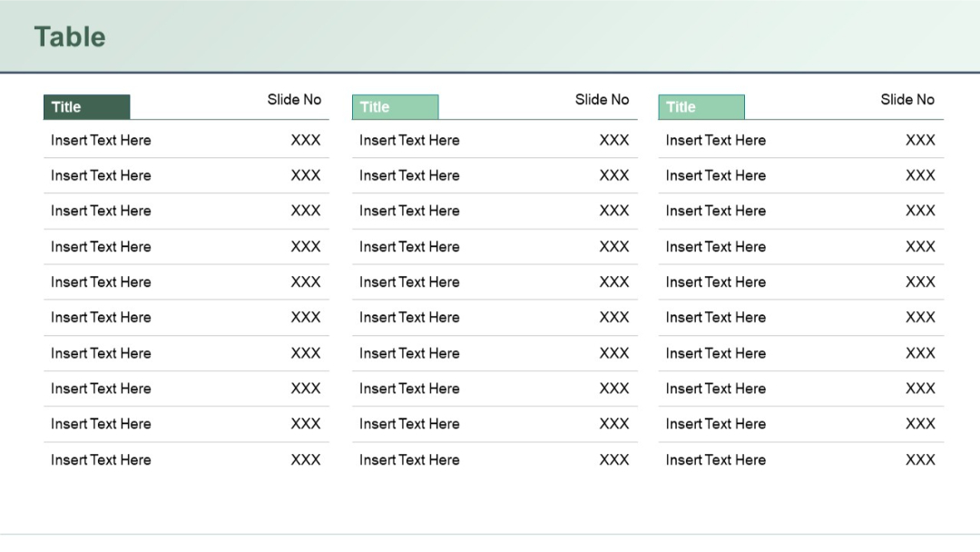Click ninth "XXX" value in left table
Image resolution: width=980 pixels, height=552 pixels.
click(306, 424)
